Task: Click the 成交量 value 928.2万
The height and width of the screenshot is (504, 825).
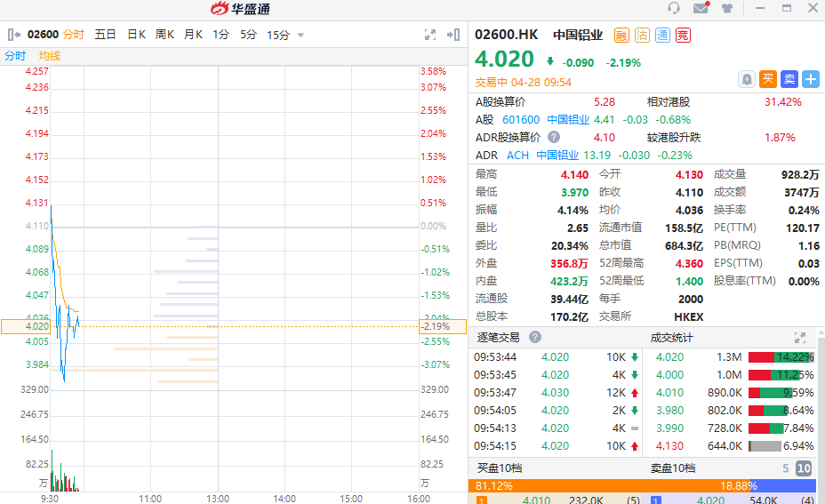Action: [x=800, y=174]
